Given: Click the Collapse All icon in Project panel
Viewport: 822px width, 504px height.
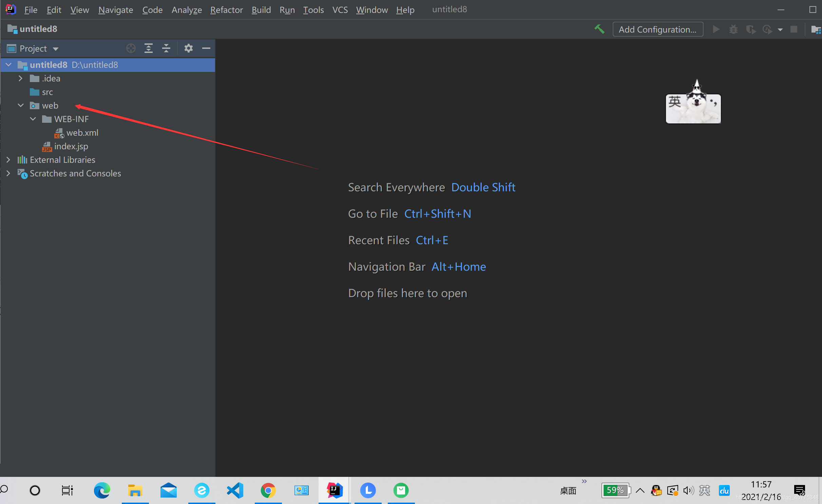Looking at the screenshot, I should coord(166,49).
